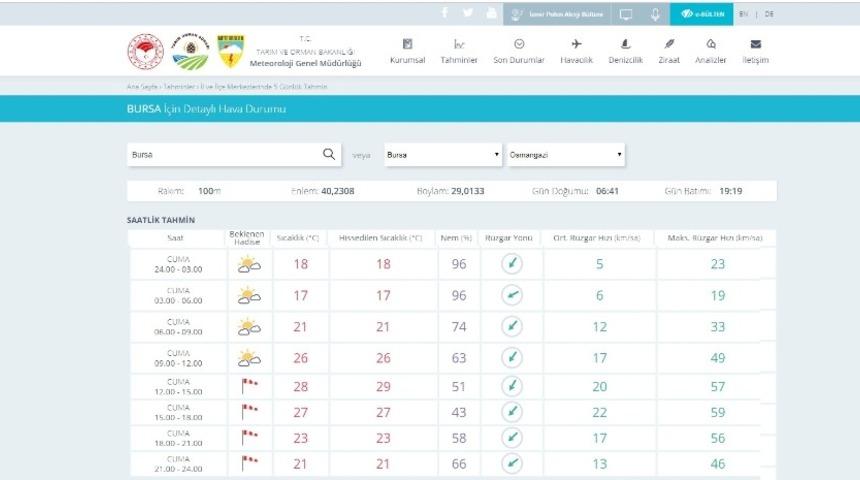Select the Rakım value 100m
Screen dimensions: 860x480
[209, 191]
